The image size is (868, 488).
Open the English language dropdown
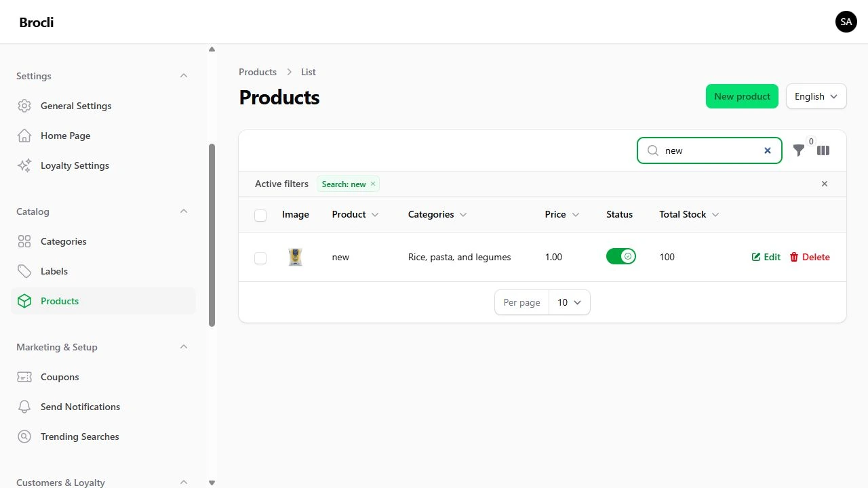(x=816, y=96)
